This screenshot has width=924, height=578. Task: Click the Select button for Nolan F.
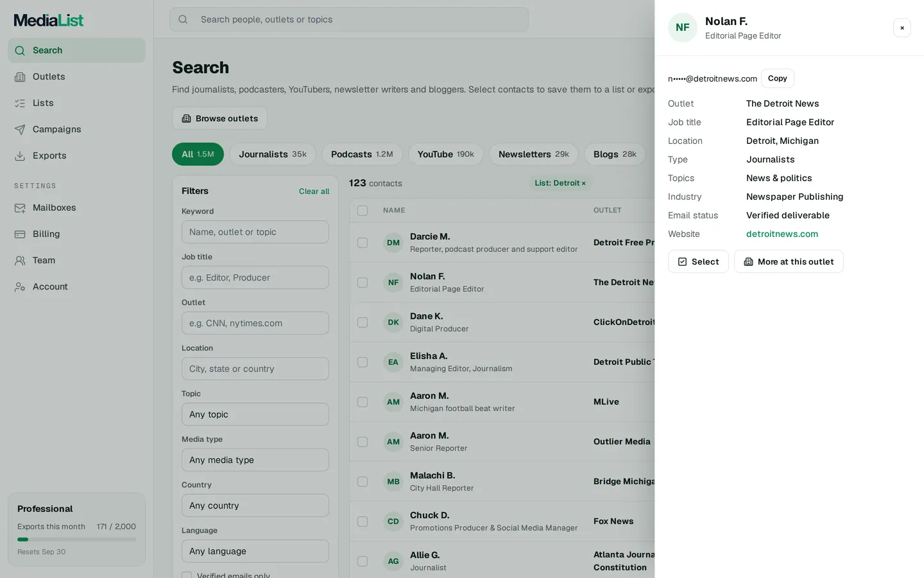698,261
